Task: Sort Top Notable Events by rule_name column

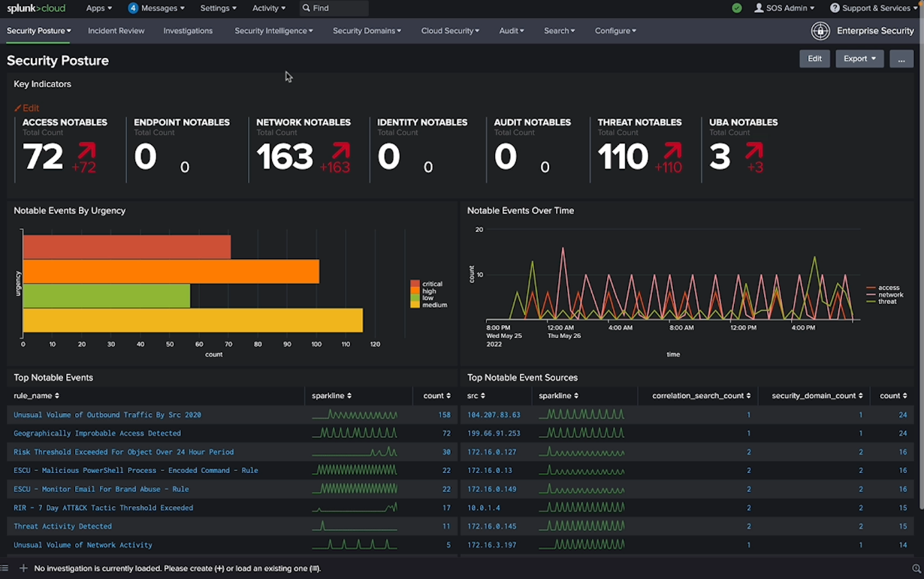Action: click(x=36, y=396)
